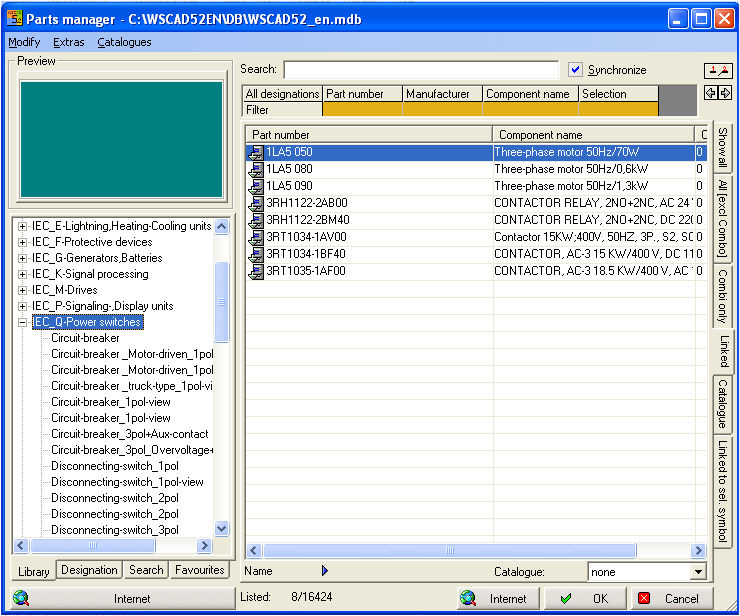740x616 pixels.
Task: Select the Linked vertical tab
Action: click(723, 352)
